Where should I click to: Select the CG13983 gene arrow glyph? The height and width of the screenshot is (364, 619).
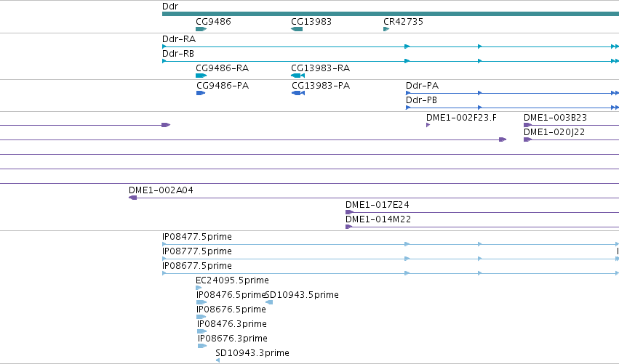click(297, 29)
